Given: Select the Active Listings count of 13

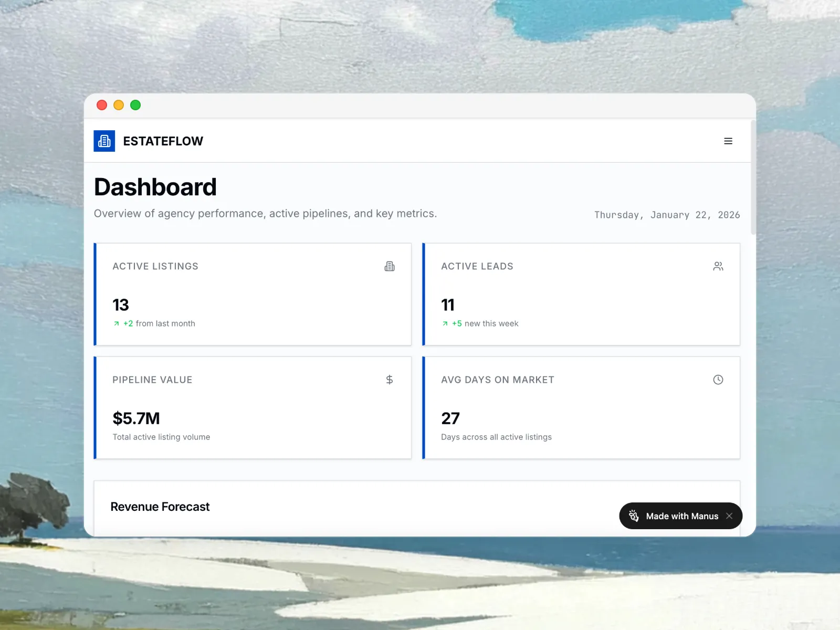Looking at the screenshot, I should coord(121,305).
